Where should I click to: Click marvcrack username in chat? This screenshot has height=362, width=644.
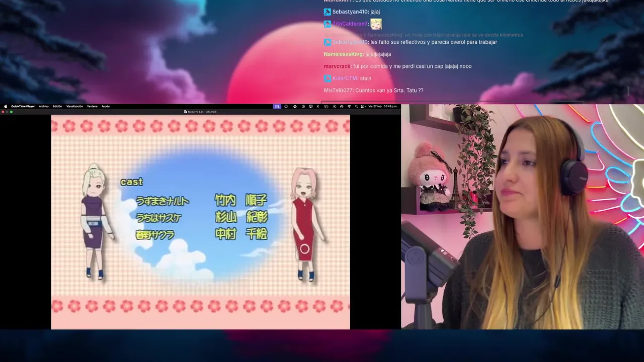click(x=337, y=66)
